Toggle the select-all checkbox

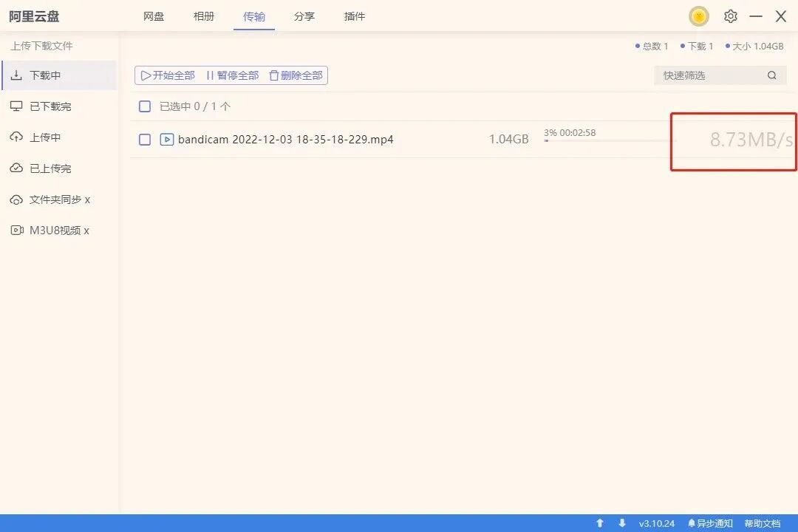(145, 106)
